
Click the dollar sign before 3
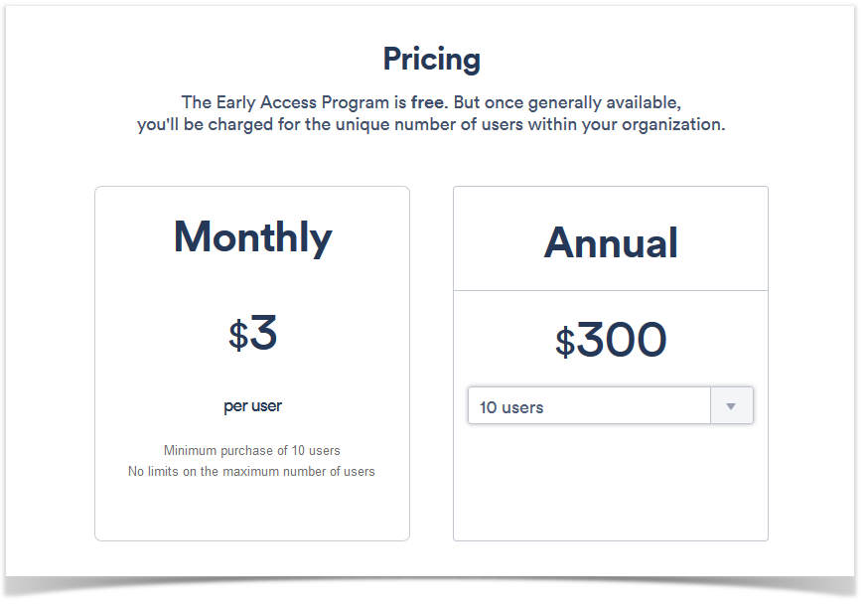[238, 335]
